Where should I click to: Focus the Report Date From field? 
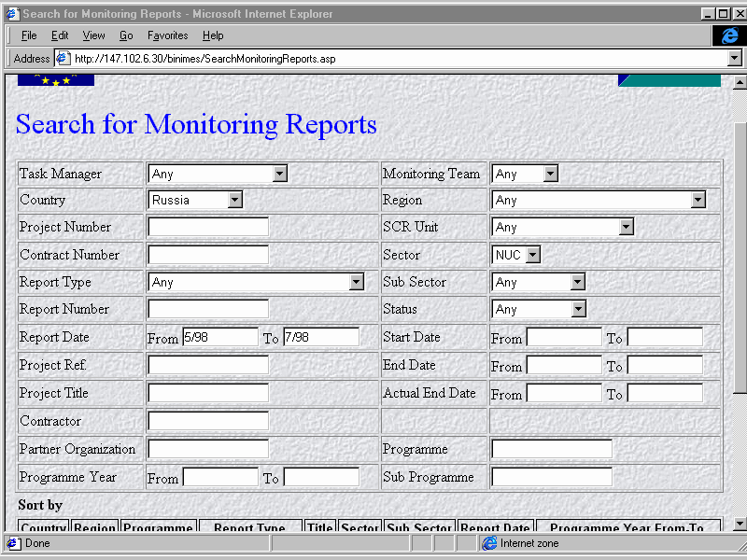[219, 337]
